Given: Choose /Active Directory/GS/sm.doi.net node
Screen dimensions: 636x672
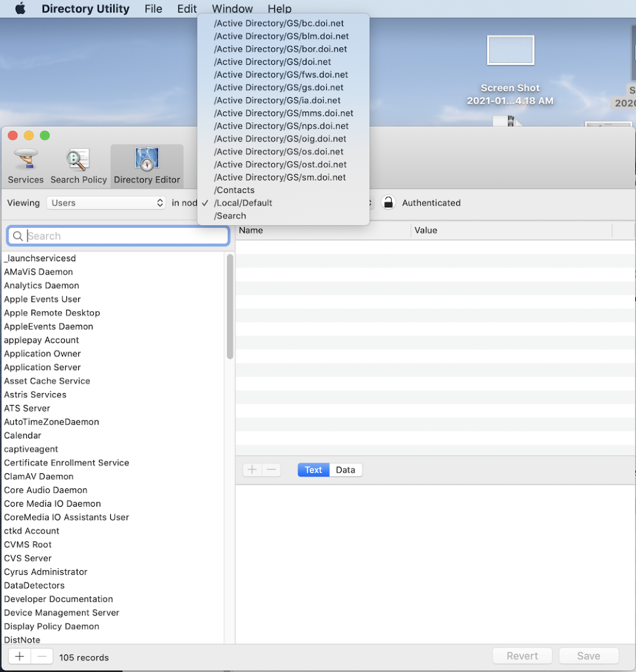Looking at the screenshot, I should coord(284,177).
